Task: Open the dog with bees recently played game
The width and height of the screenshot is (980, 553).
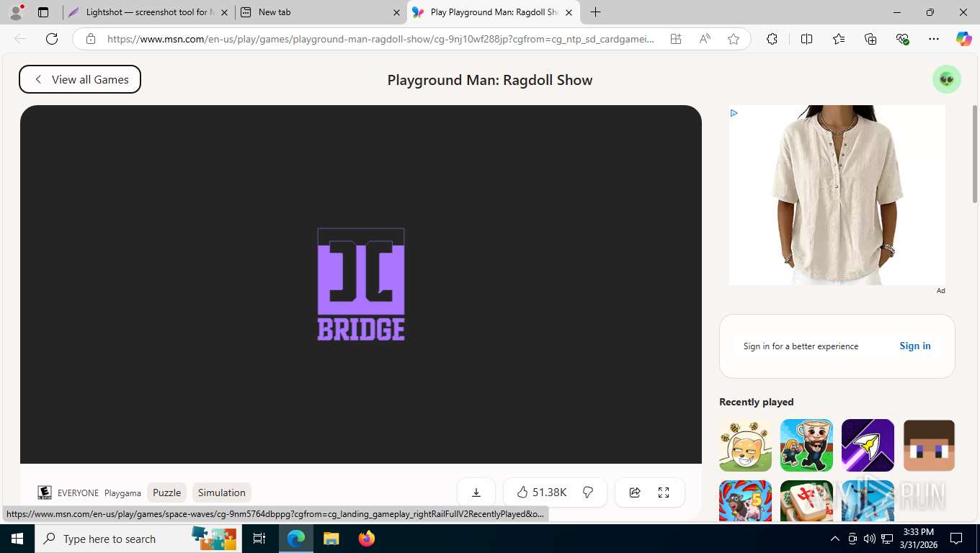Action: [745, 446]
